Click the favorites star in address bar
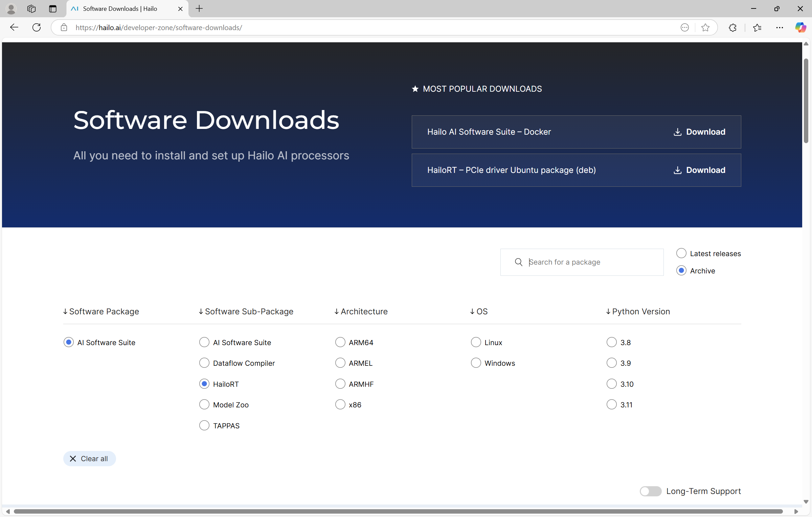Image resolution: width=812 pixels, height=517 pixels. click(705, 27)
